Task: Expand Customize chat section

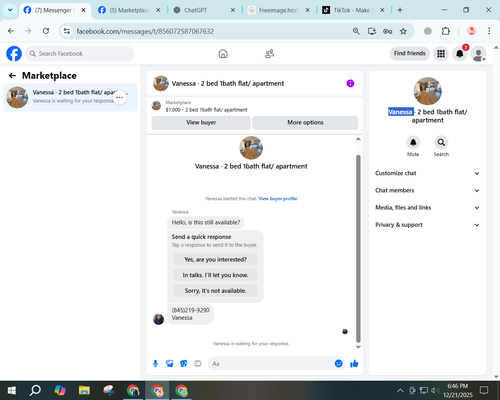Action: pyautogui.click(x=428, y=173)
